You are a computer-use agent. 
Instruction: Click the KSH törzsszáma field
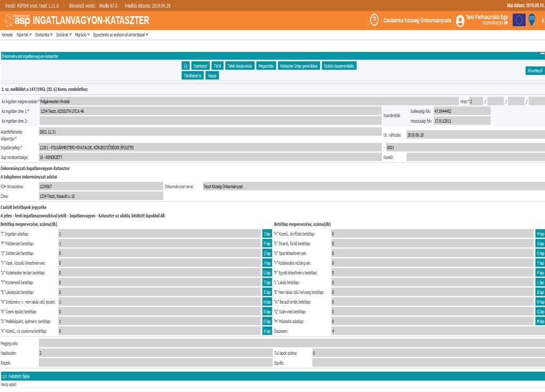pyautogui.click(x=101, y=187)
